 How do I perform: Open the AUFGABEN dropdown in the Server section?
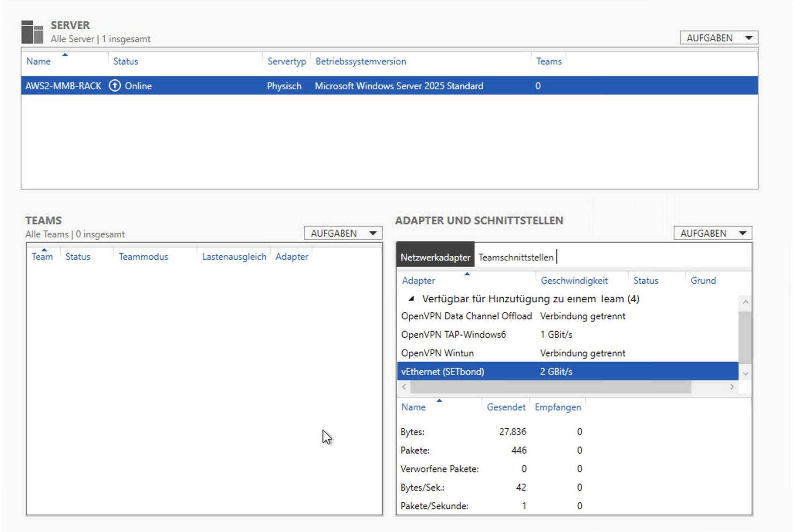[719, 38]
